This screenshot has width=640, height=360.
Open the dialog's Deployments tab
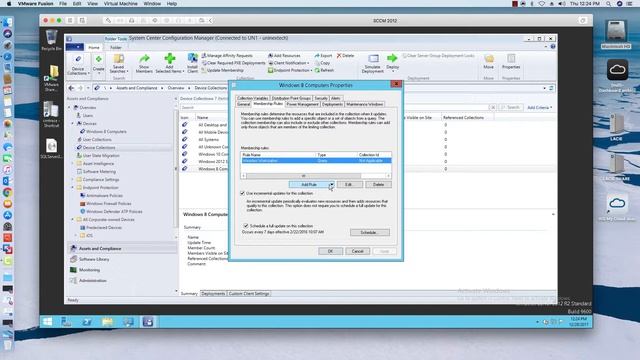pos(332,104)
